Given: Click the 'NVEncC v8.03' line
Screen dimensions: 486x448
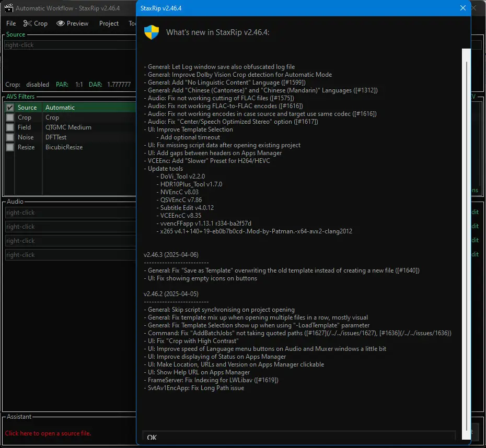Looking at the screenshot, I should coord(178,192).
